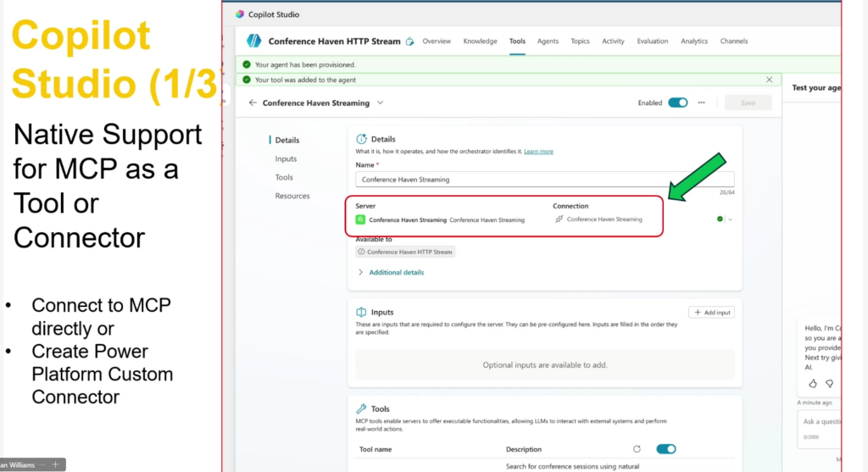Toggle the Enabled switch off
The height and width of the screenshot is (472, 868).
pyautogui.click(x=677, y=103)
